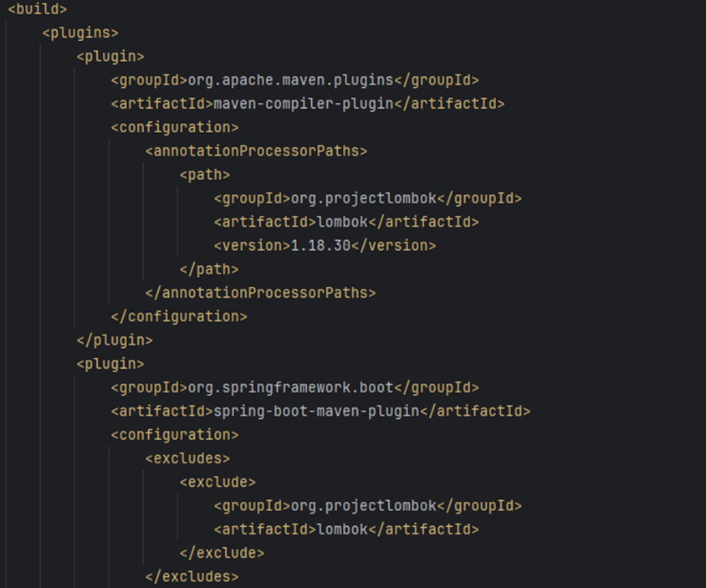Viewport: 706px width, 588px height.
Task: Click the opening <plugins> tag
Action: (x=80, y=33)
